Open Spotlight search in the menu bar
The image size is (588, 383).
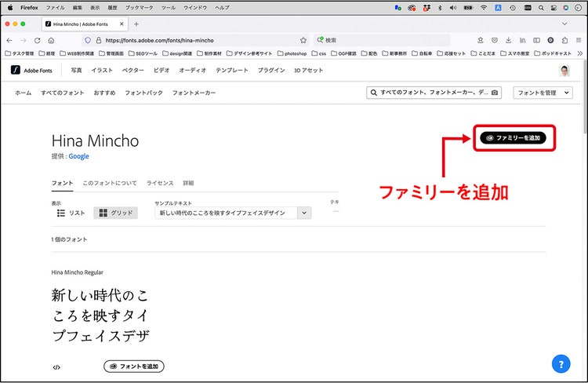(541, 8)
